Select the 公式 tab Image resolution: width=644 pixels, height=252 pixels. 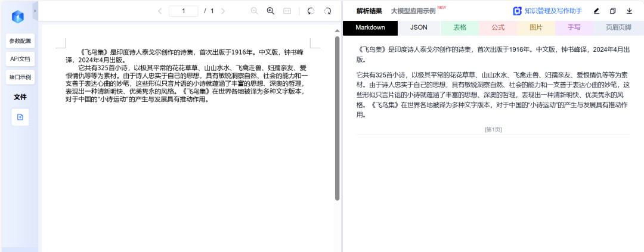(498, 28)
